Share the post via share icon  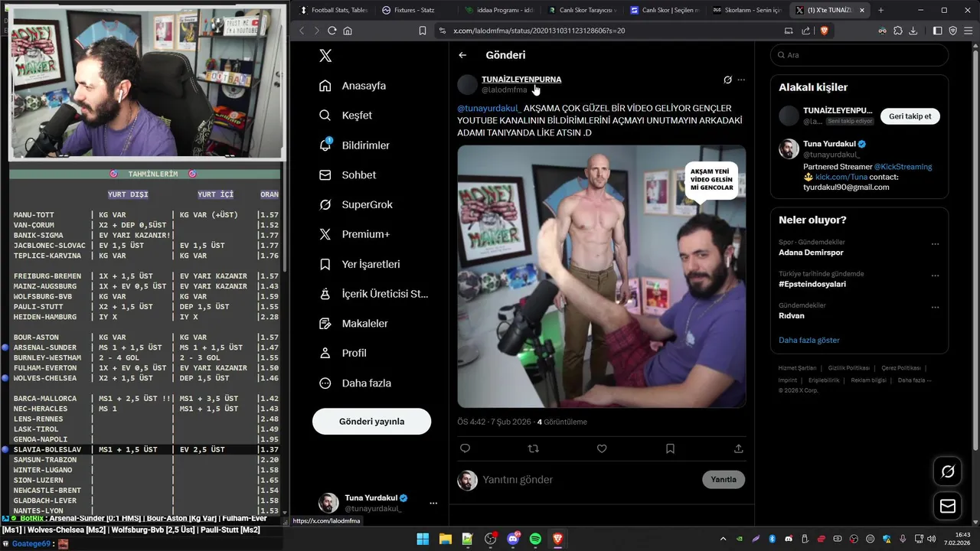(x=738, y=448)
